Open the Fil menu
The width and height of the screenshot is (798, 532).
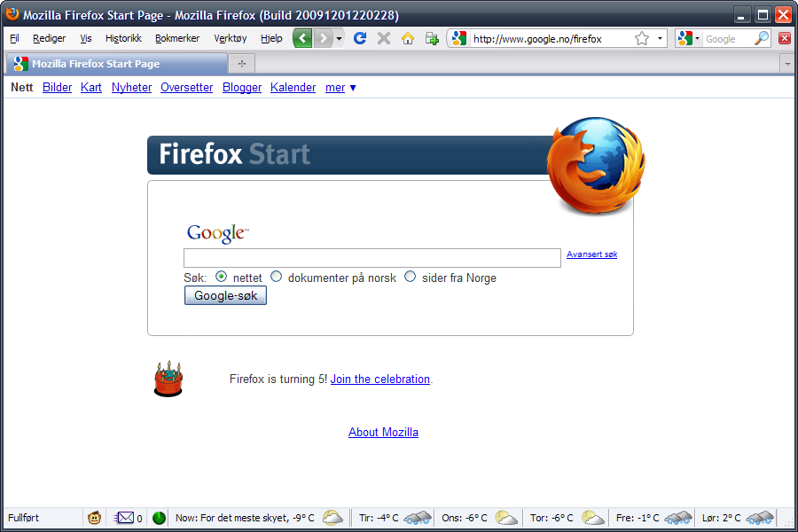pos(14,38)
